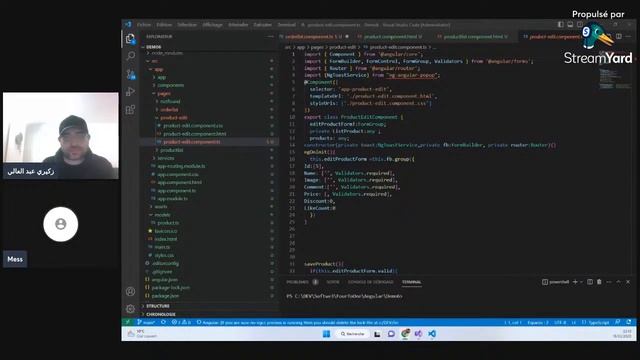Open the Explorer panel more actions ellipsis

[x=270, y=36]
